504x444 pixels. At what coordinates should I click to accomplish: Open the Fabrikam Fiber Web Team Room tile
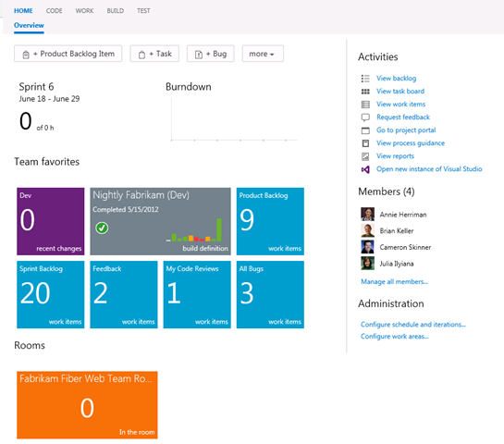pos(87,405)
